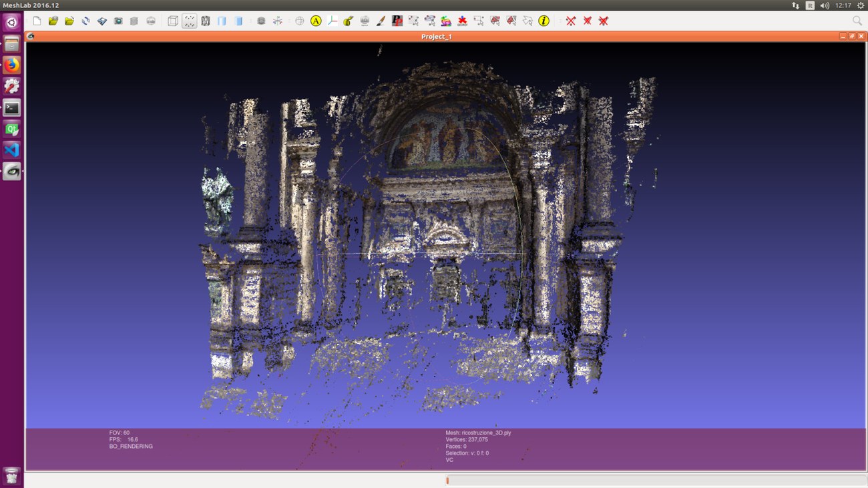Open the Georeferencing tool

[x=462, y=21]
